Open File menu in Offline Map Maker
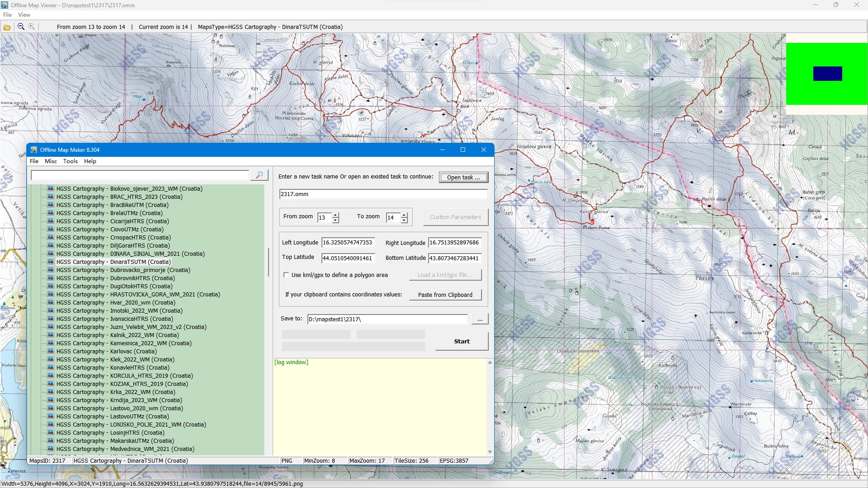The height and width of the screenshot is (488, 868). point(34,161)
